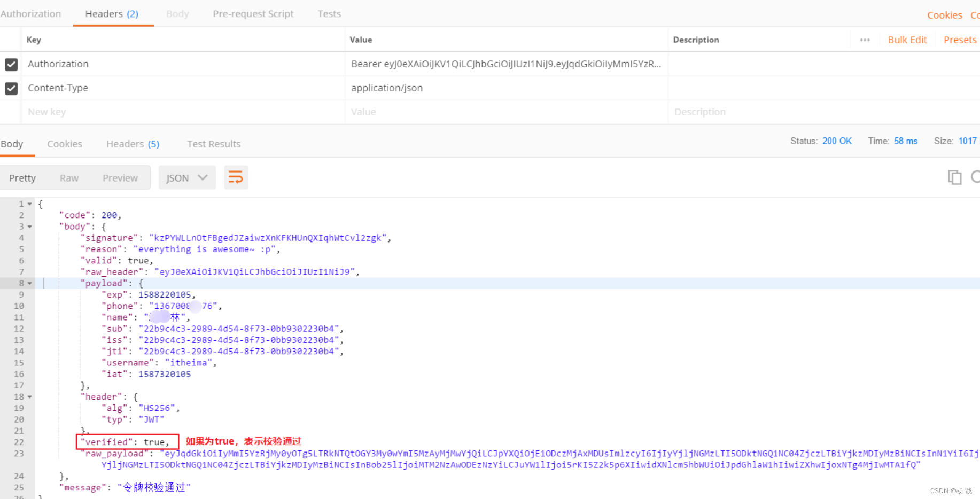Viewport: 980px width, 499px height.
Task: Collapse the root object at line 1
Action: [x=30, y=204]
